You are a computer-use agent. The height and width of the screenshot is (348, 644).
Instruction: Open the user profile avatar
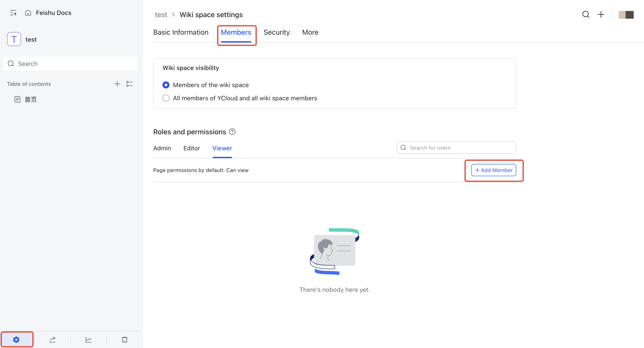[626, 14]
